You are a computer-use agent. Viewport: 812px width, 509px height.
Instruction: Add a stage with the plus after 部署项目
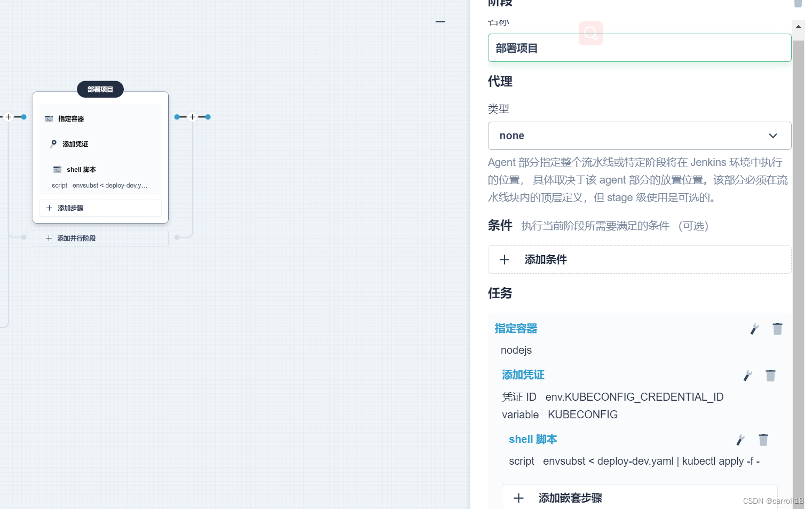tap(193, 117)
